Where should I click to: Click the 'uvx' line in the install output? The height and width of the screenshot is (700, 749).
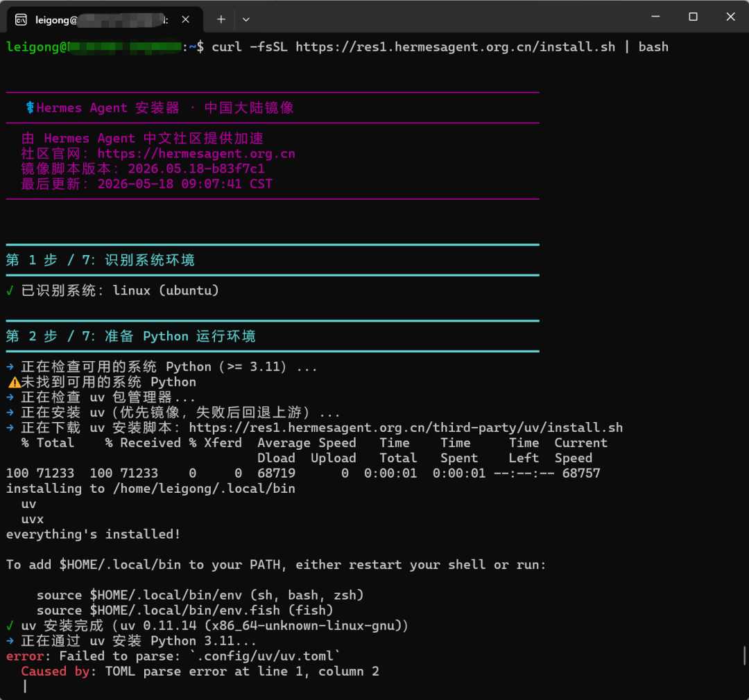click(33, 519)
